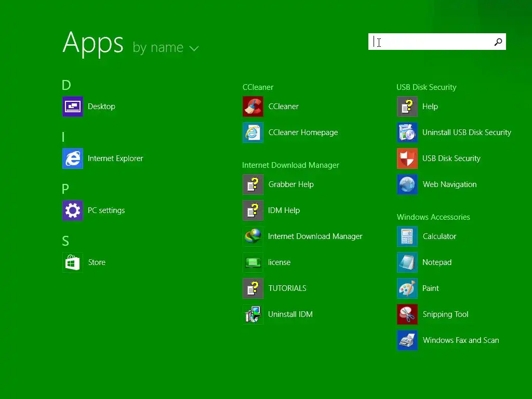
Task: Click the 'IDM Help' label
Action: click(284, 210)
